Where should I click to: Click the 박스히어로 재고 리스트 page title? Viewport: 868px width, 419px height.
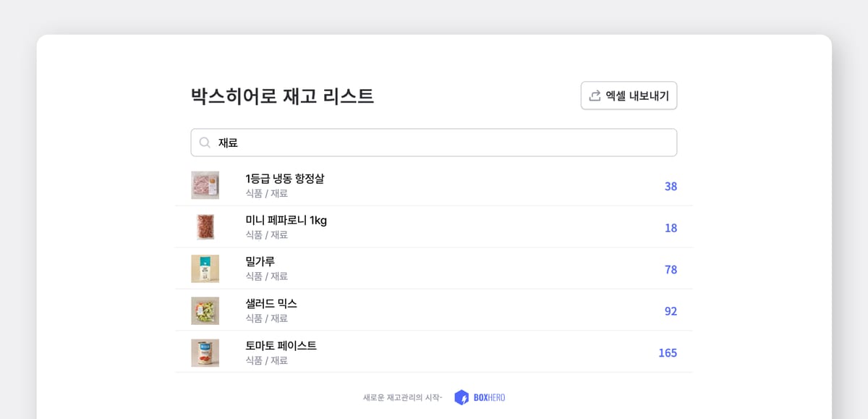(x=284, y=94)
